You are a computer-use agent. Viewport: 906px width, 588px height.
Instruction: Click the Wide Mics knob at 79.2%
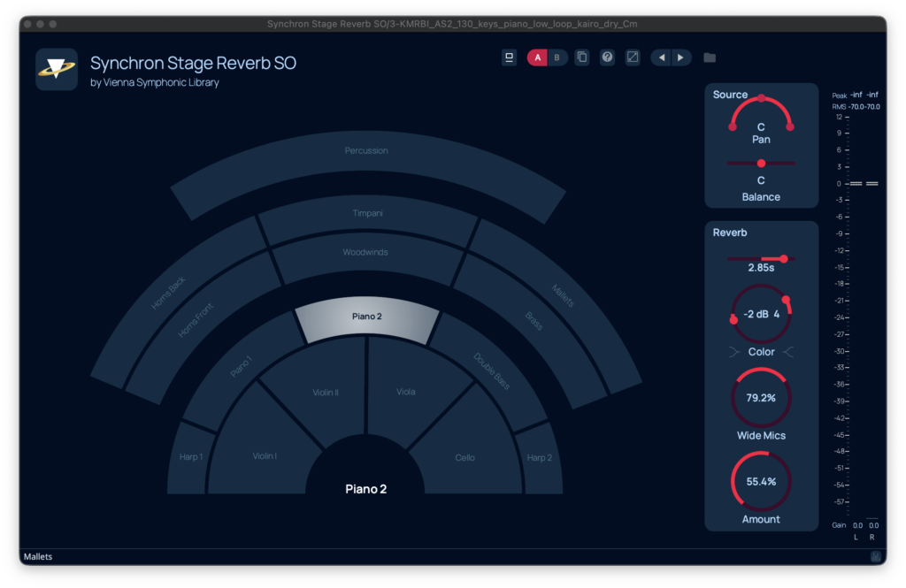761,398
